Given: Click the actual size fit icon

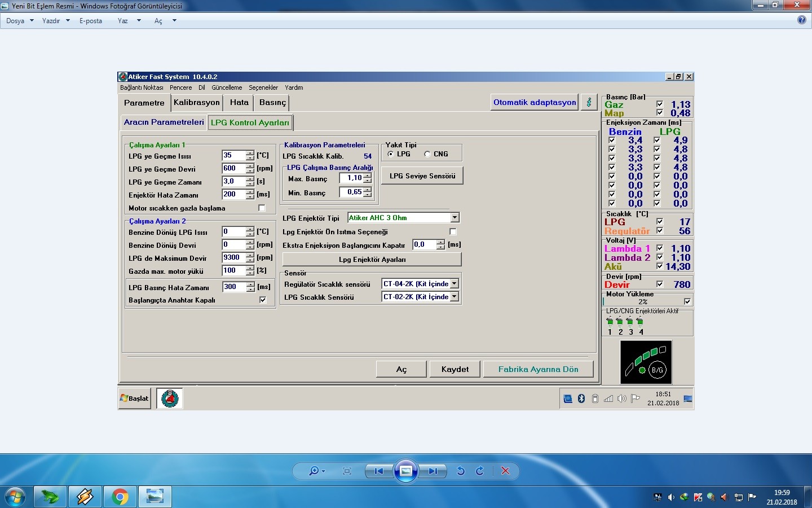Looking at the screenshot, I should coord(347,471).
